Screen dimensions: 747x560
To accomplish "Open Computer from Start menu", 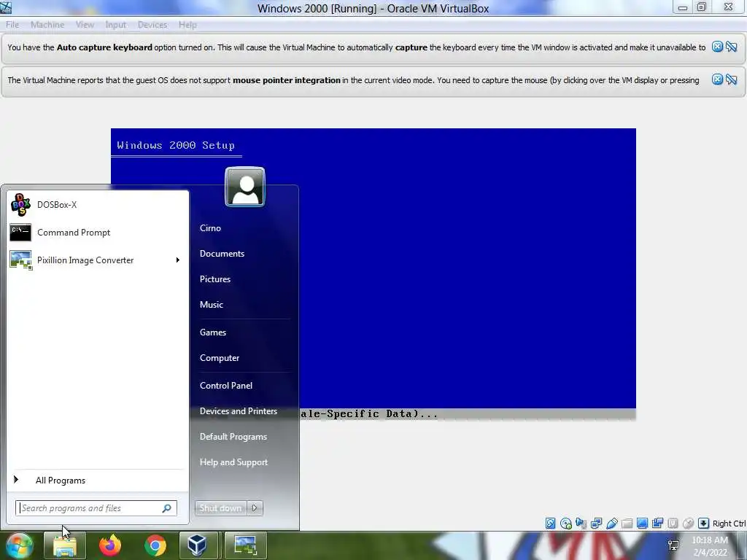I will pos(219,358).
